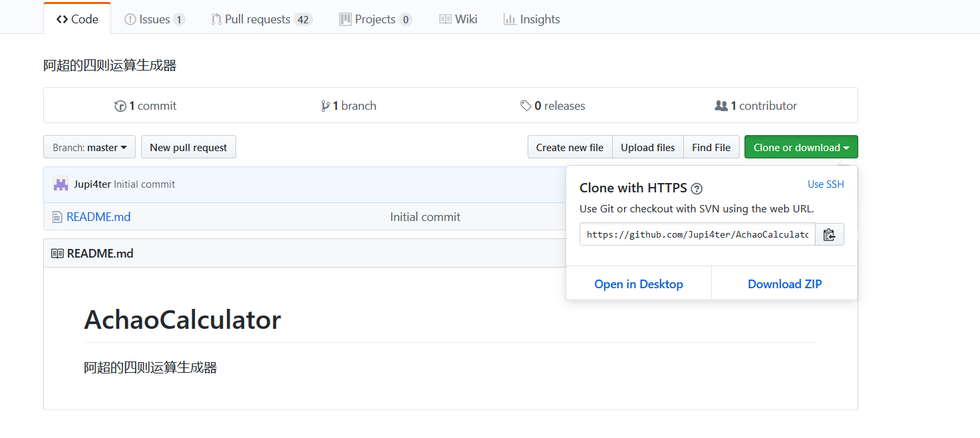Click the commit history clock icon

click(x=120, y=106)
